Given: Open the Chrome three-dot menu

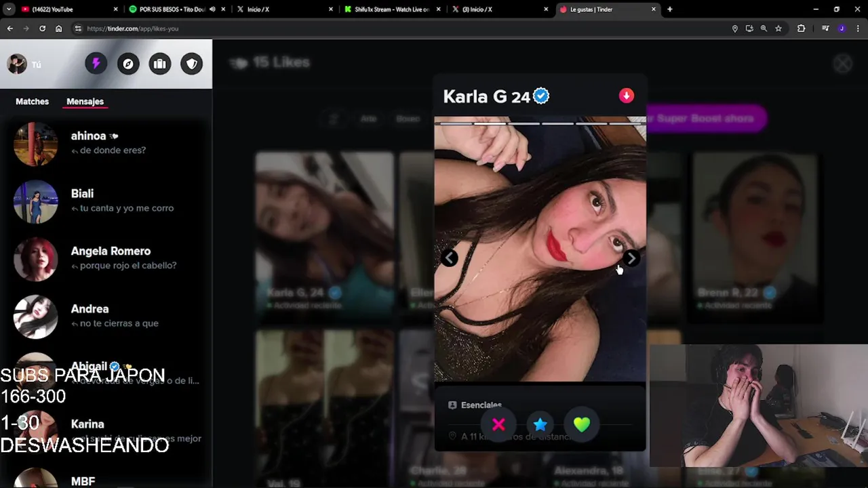Looking at the screenshot, I should [858, 28].
